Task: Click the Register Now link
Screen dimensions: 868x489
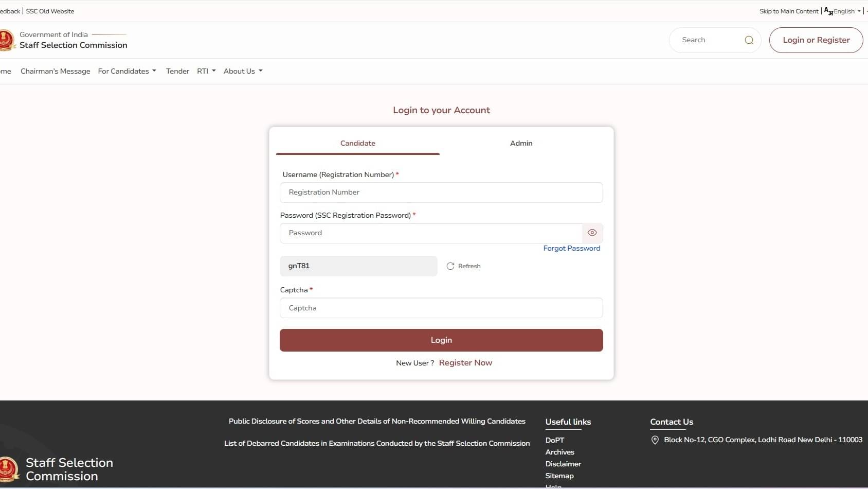Action: point(465,363)
